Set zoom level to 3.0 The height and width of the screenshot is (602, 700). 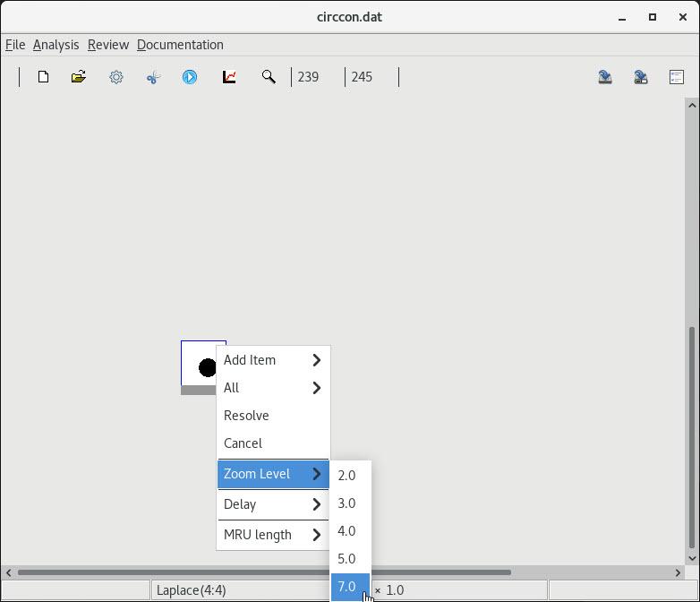[347, 503]
